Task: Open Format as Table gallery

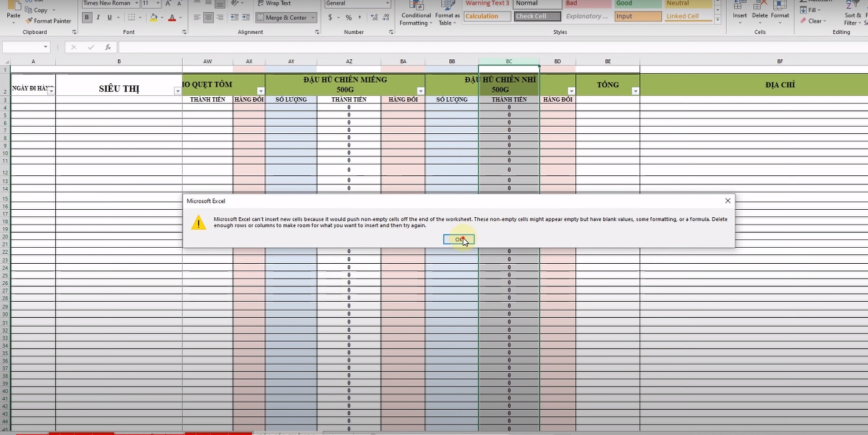Action: click(x=447, y=13)
